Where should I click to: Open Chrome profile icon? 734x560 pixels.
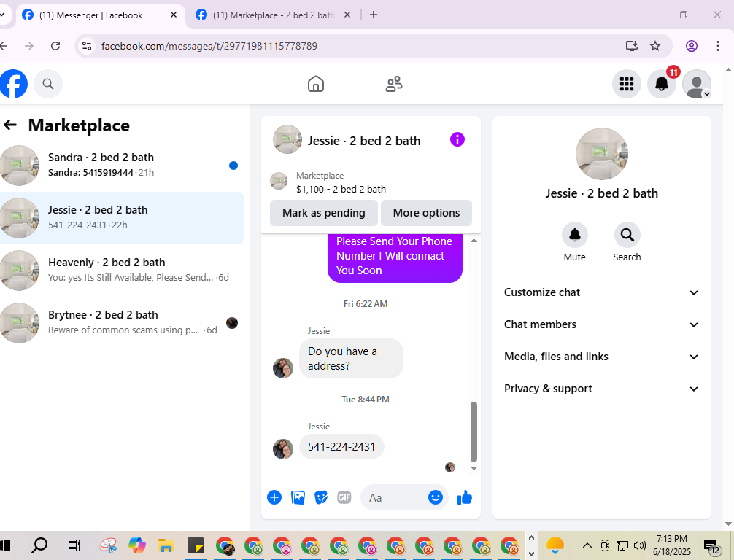point(692,46)
